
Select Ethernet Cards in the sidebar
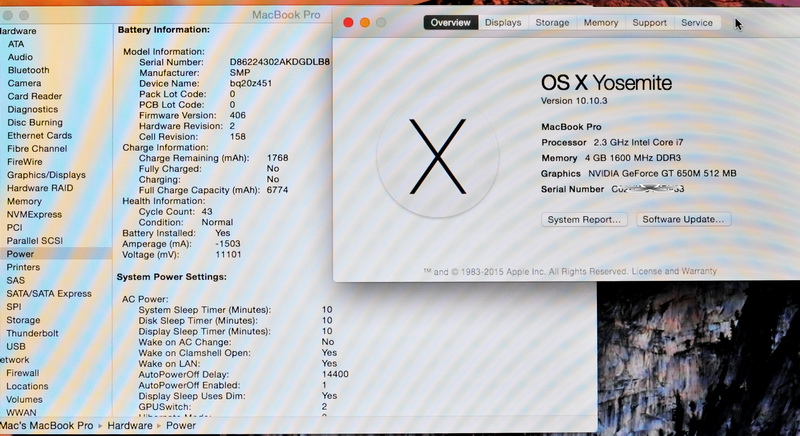click(39, 135)
